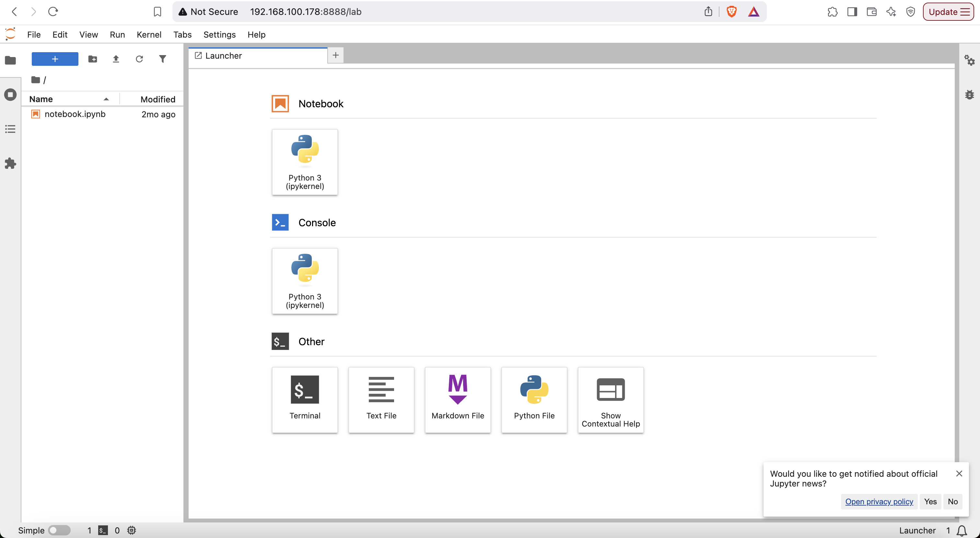
Task: Create a new folder in file browser
Action: 92,59
